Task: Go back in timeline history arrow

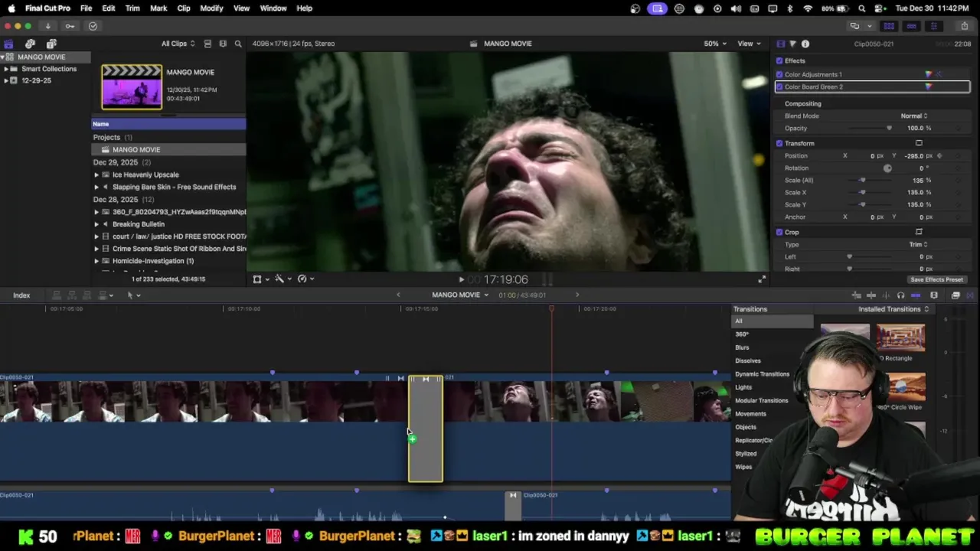Action: point(397,295)
